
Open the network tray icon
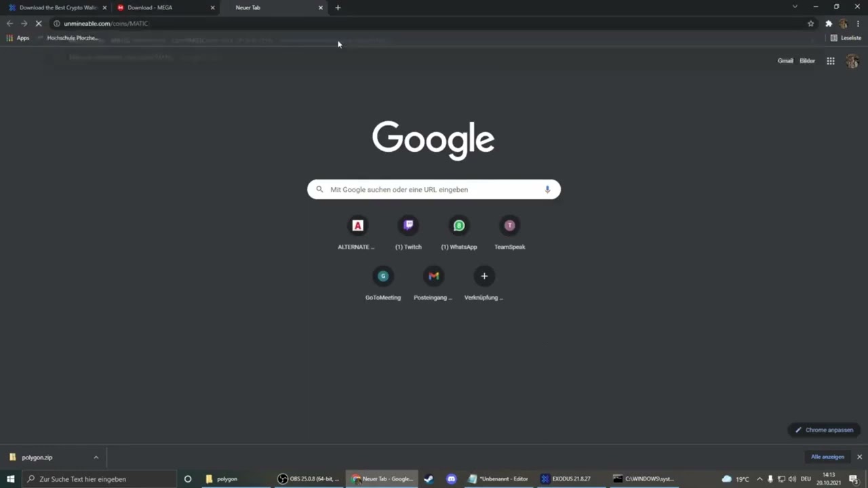tap(781, 479)
